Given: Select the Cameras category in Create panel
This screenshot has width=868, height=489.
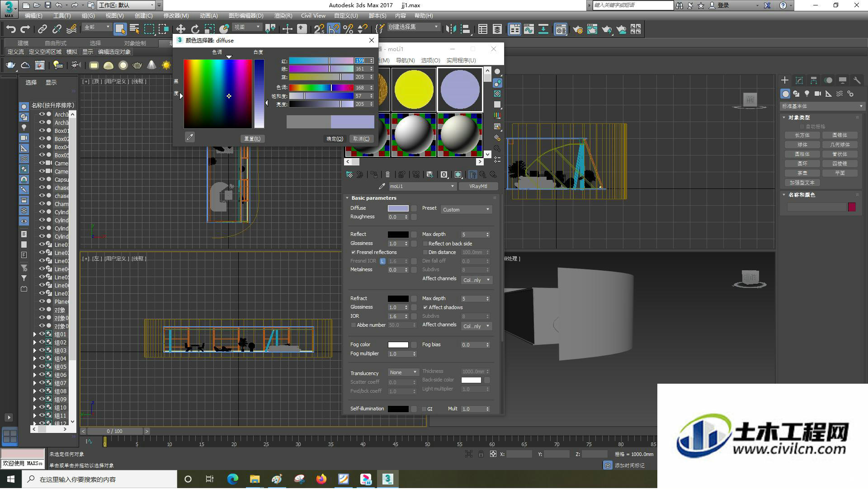Looking at the screenshot, I should coord(818,94).
